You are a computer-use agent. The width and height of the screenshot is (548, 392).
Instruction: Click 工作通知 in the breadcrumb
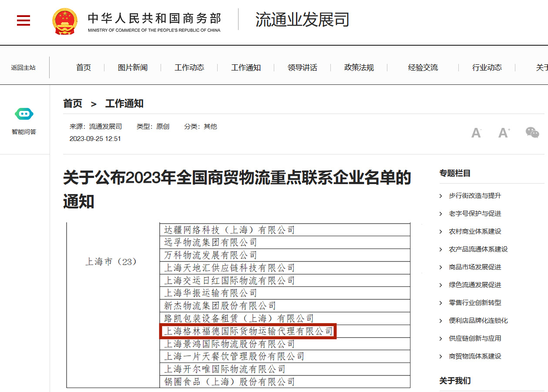124,104
